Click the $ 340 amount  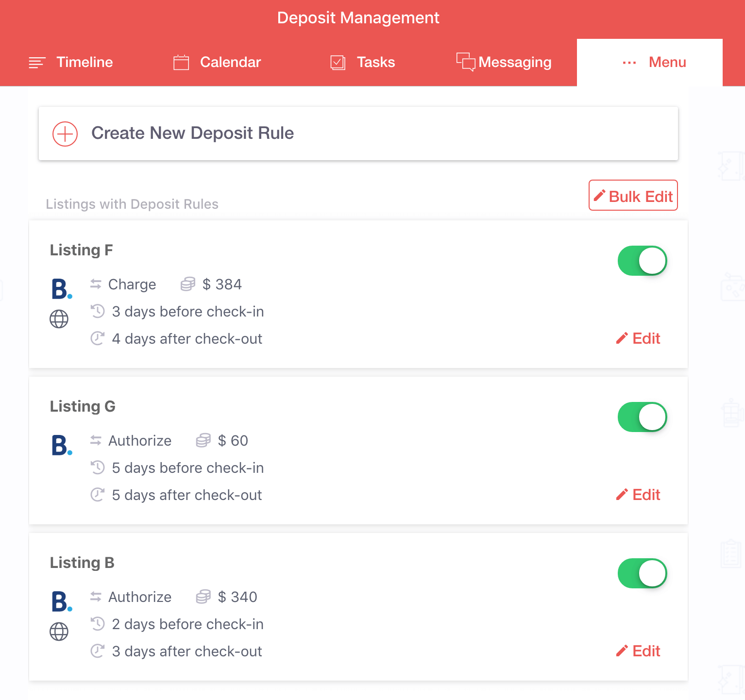pos(237,597)
